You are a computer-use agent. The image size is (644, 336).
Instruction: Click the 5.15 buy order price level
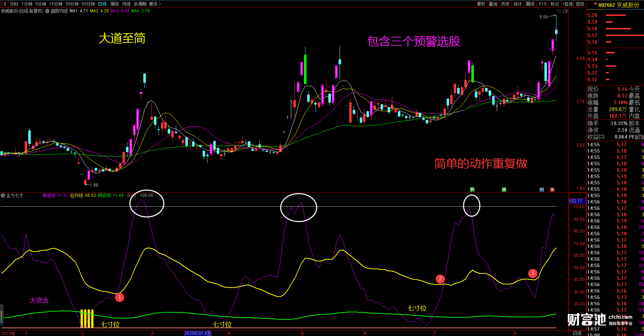pyautogui.click(x=592, y=53)
